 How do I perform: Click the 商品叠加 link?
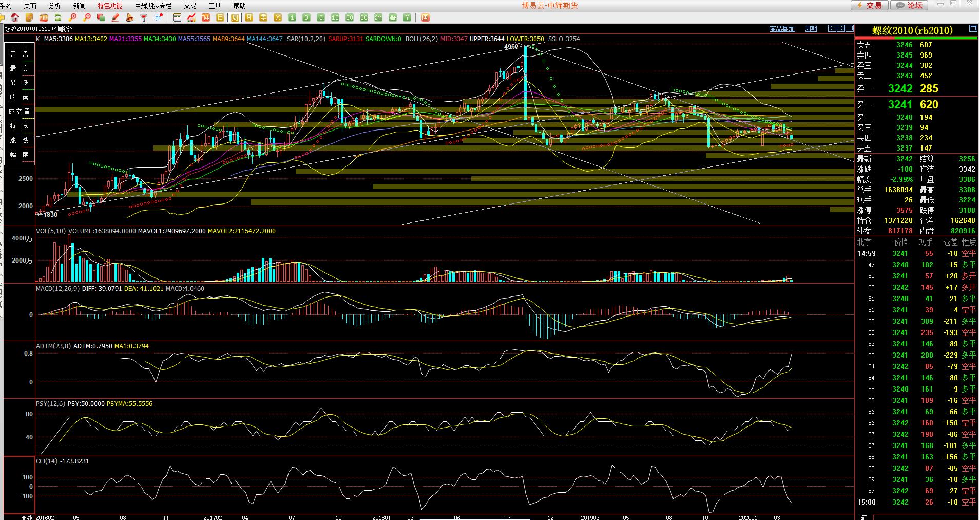point(782,29)
